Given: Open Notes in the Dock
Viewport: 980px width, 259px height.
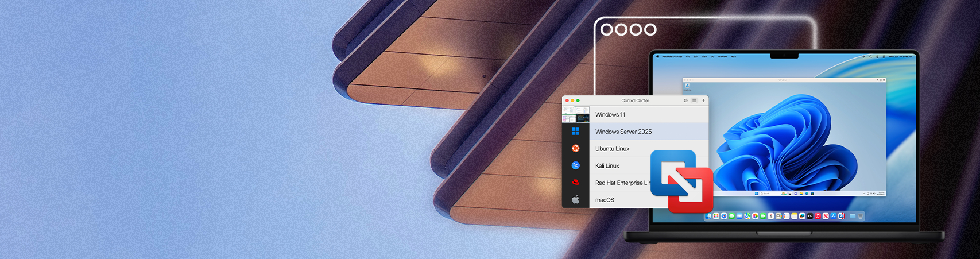Looking at the screenshot, I should tap(794, 216).
